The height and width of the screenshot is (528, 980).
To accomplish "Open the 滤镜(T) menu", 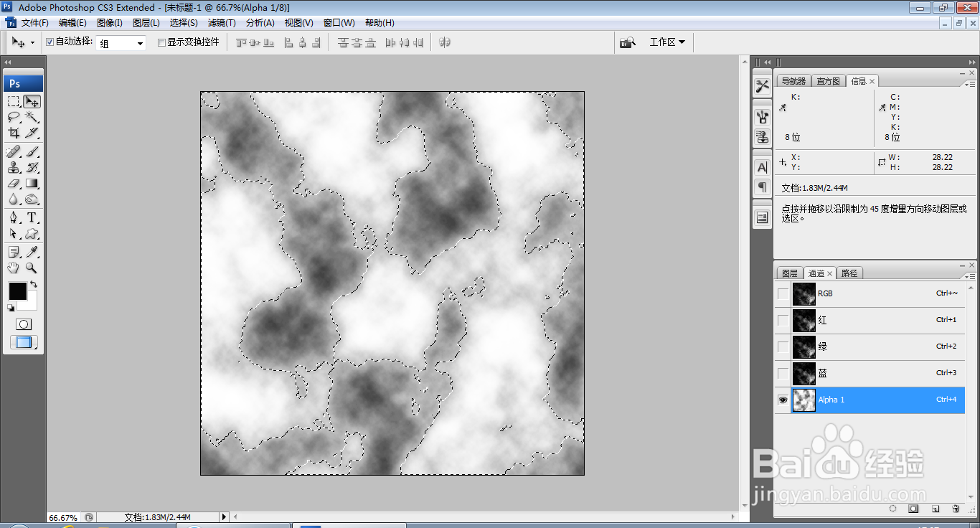I will 222,23.
